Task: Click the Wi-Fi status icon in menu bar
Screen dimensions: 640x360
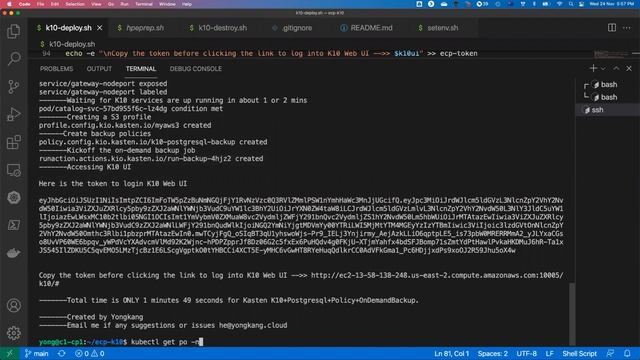Action: click(x=560, y=4)
